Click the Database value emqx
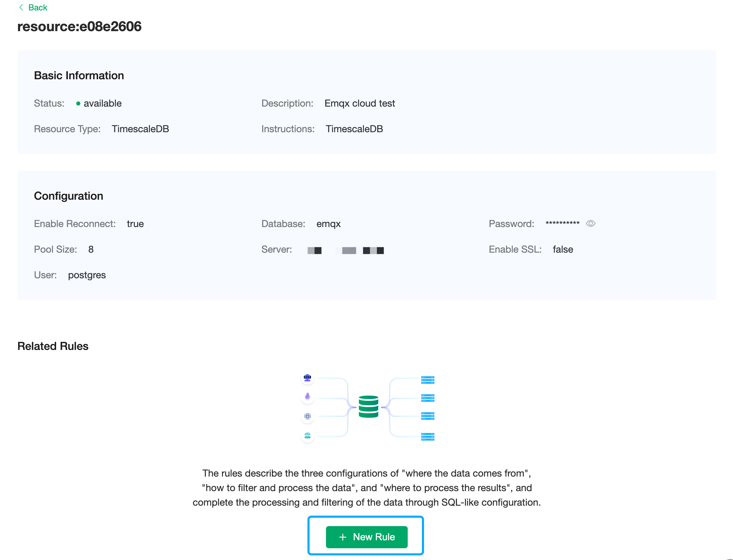The image size is (733, 560). pyautogui.click(x=328, y=224)
